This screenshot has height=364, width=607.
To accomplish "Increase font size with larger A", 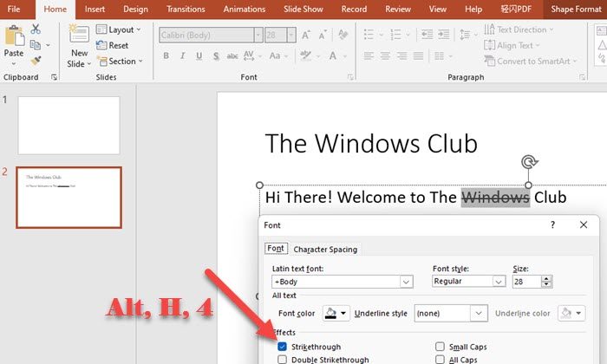I will 306,36.
